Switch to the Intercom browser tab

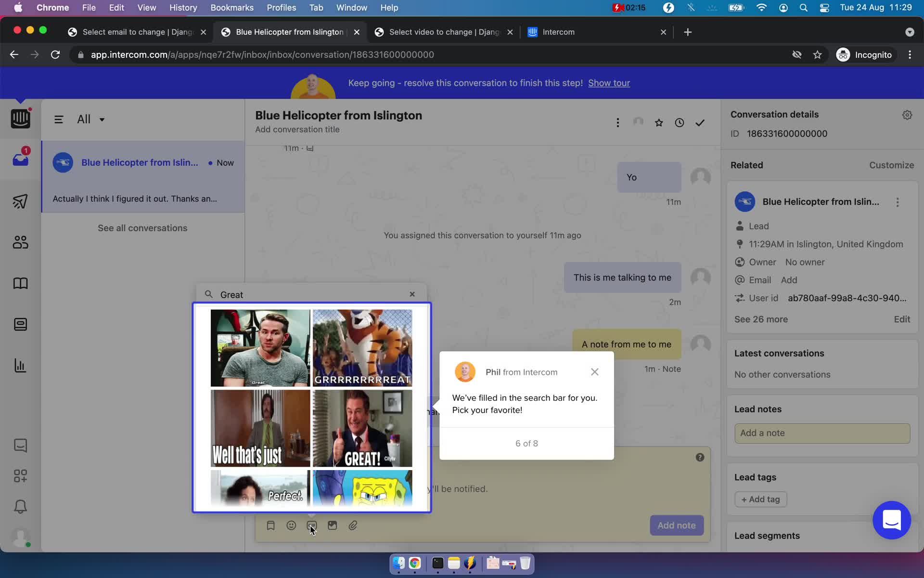(x=597, y=32)
